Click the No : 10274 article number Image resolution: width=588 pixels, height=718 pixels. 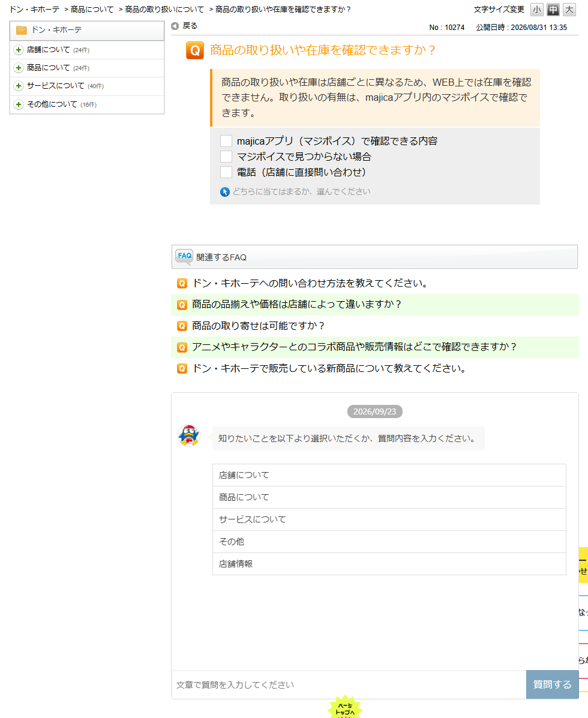point(446,28)
